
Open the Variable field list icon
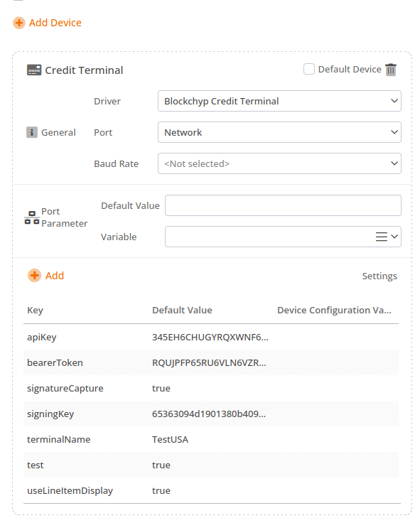[x=382, y=237]
